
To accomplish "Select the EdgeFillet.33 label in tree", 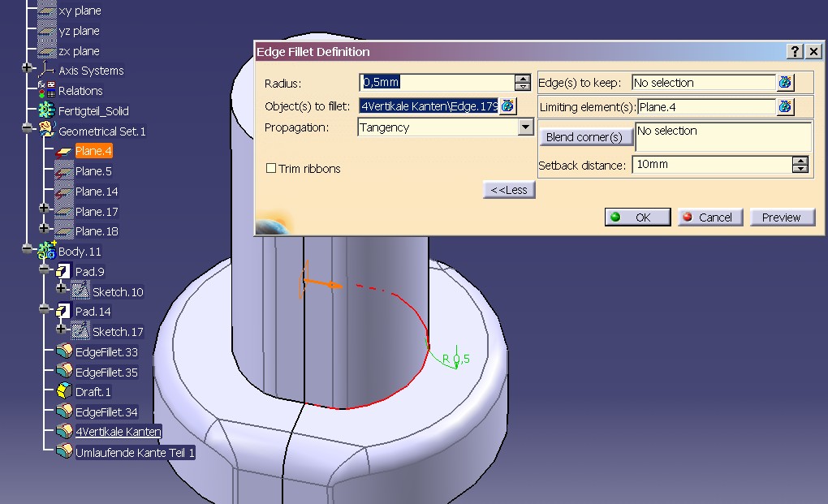I will 106,352.
